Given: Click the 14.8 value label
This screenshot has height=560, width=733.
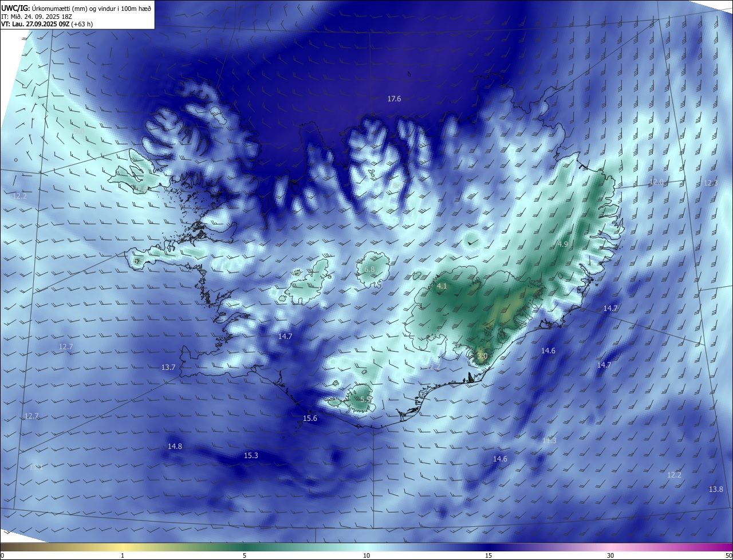Looking at the screenshot, I should (175, 446).
